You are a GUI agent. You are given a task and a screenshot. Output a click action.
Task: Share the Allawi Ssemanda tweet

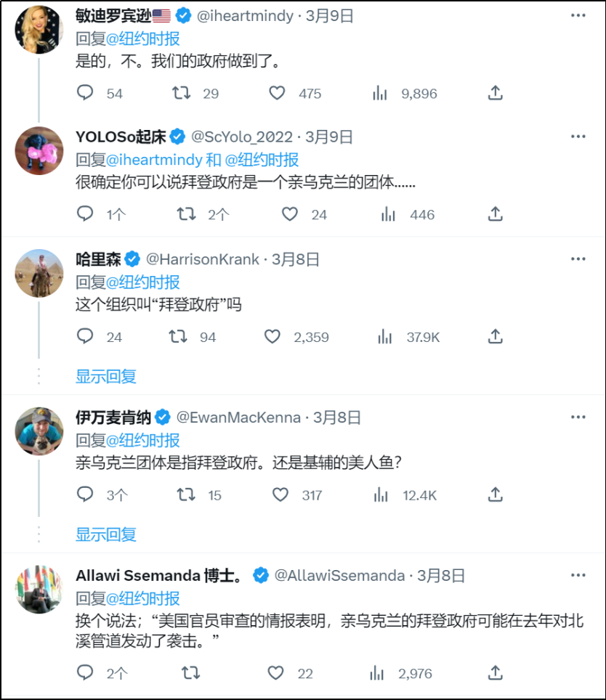click(x=495, y=673)
